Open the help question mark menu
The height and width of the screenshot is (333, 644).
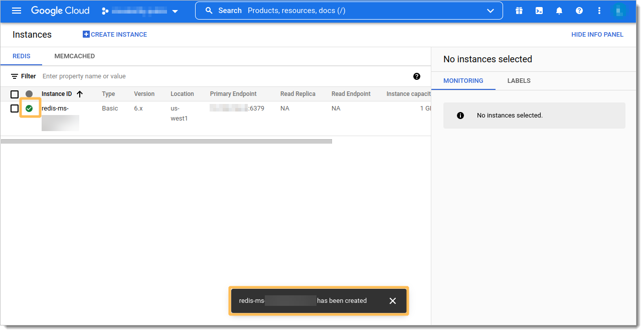point(579,11)
